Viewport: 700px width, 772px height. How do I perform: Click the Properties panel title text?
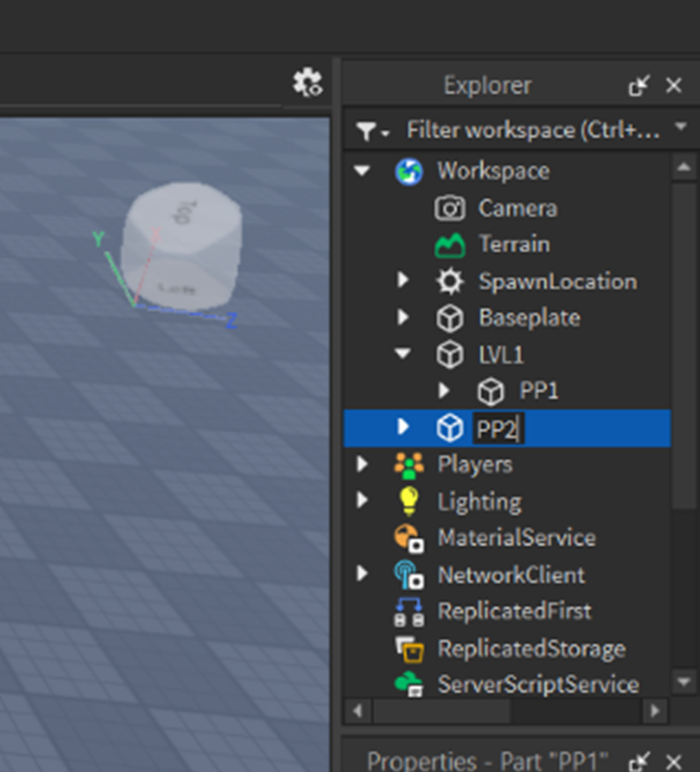click(x=488, y=761)
